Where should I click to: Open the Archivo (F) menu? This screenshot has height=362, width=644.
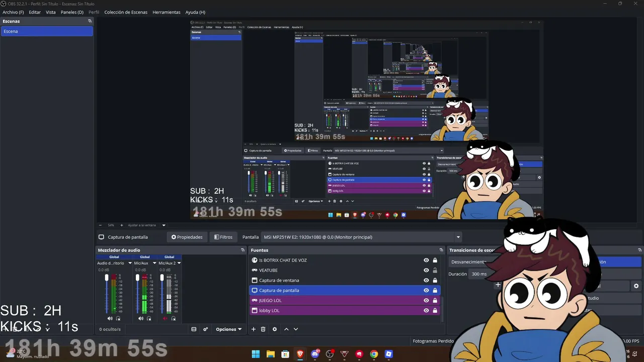click(13, 12)
